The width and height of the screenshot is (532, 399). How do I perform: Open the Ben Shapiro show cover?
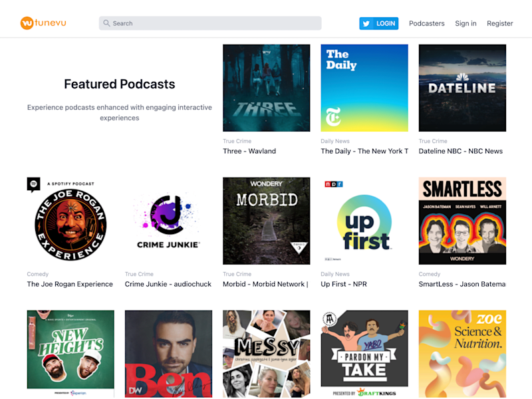click(x=168, y=354)
